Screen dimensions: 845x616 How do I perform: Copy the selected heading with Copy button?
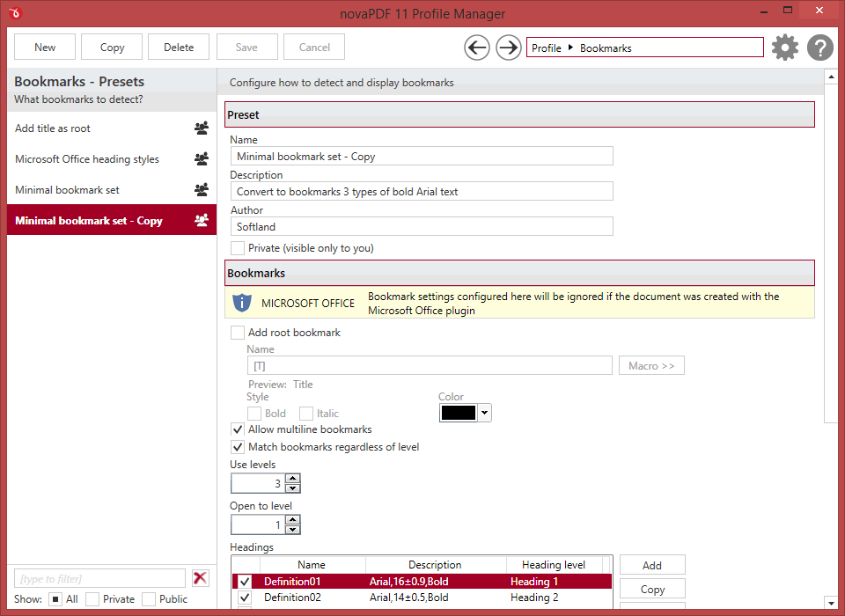652,589
